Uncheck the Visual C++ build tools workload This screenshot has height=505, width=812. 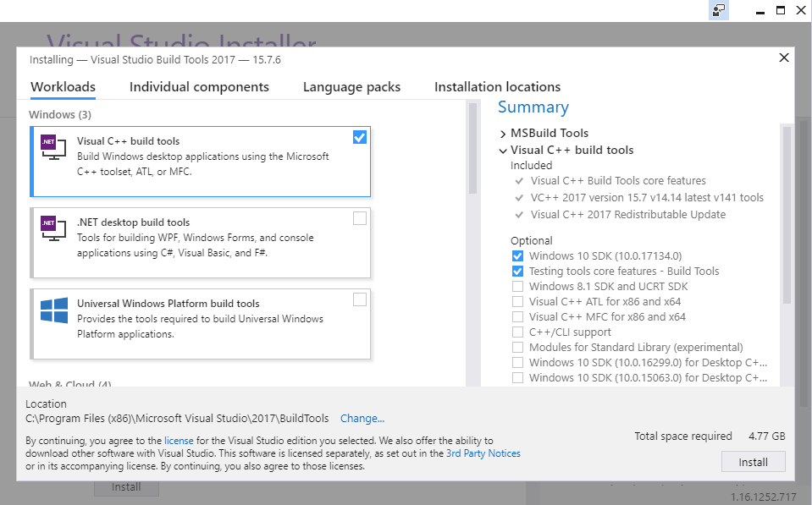[x=360, y=137]
